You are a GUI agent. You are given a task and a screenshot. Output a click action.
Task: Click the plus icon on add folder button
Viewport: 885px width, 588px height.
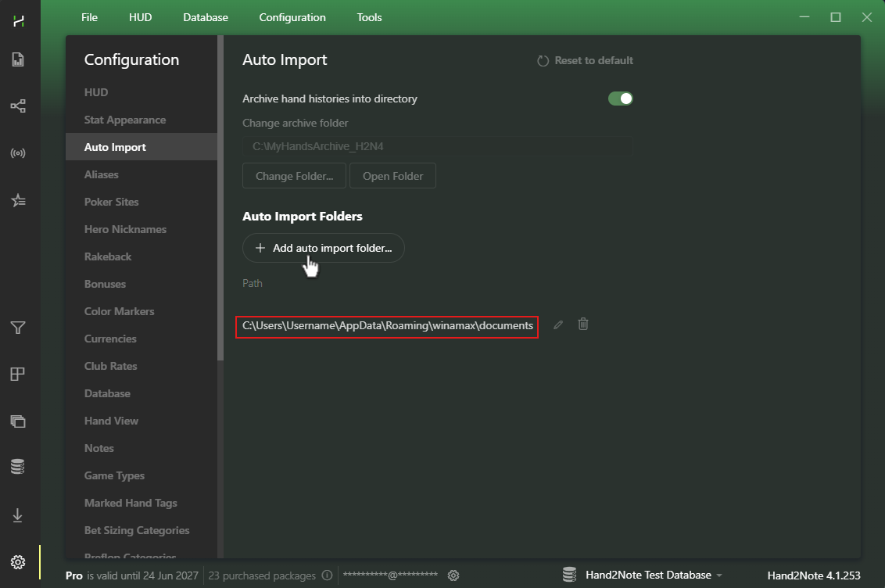click(260, 248)
